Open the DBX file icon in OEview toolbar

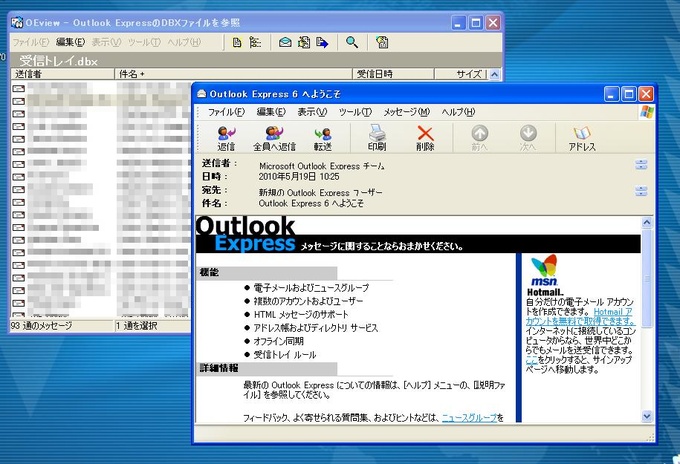[237, 42]
